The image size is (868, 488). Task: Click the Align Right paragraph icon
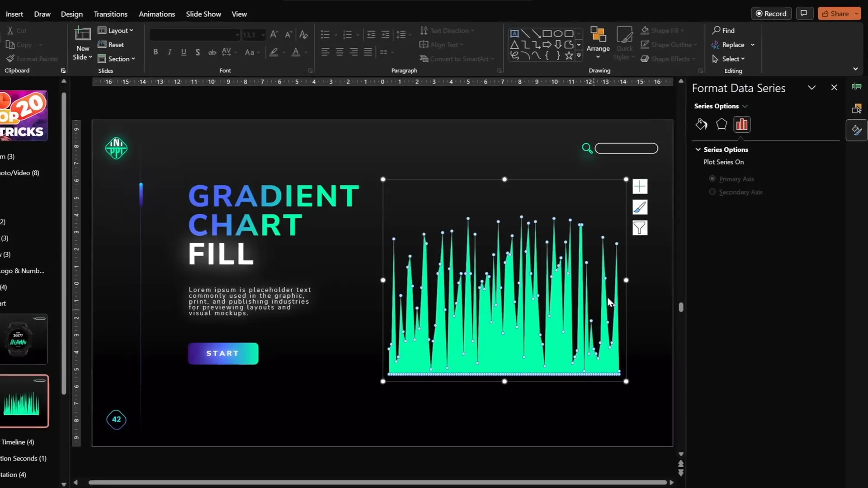tap(354, 52)
